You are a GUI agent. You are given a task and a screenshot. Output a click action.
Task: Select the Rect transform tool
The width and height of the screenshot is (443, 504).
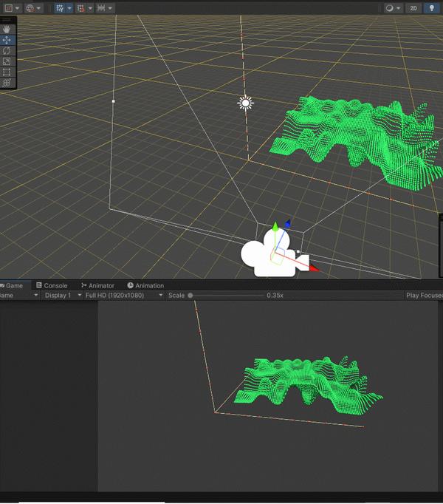tap(7, 72)
